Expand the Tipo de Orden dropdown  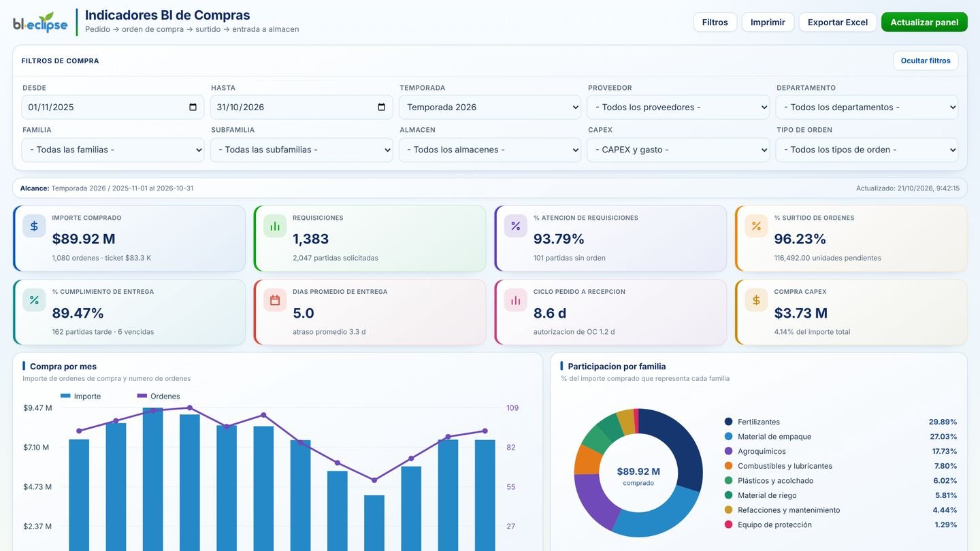[x=867, y=150]
